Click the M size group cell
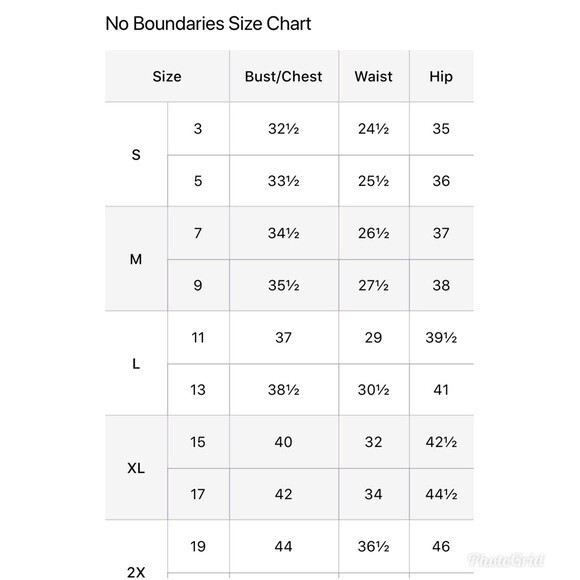 click(x=136, y=259)
